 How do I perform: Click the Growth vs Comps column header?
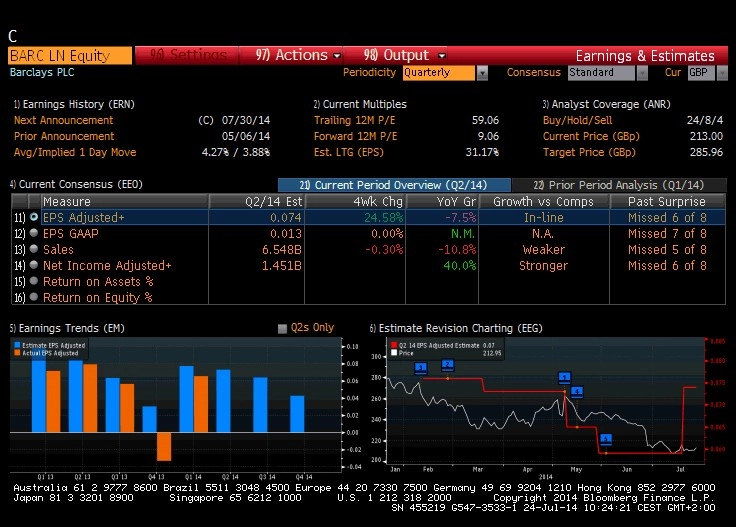544,201
